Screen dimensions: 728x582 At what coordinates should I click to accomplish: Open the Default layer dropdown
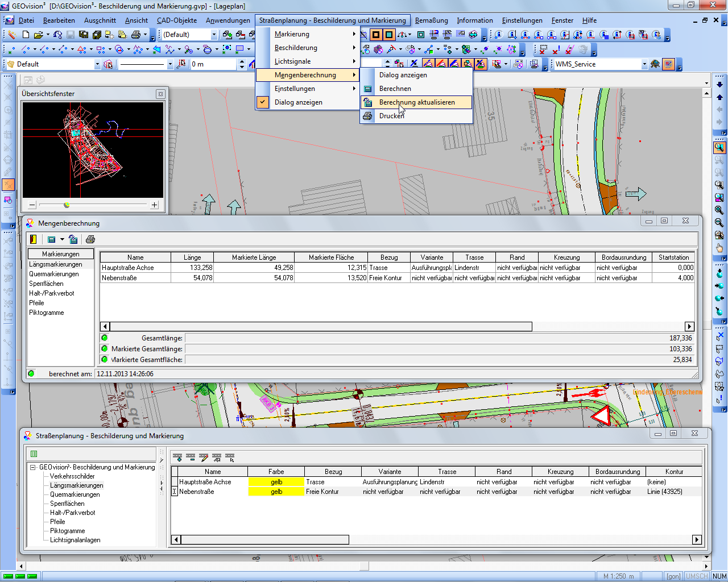[97, 64]
